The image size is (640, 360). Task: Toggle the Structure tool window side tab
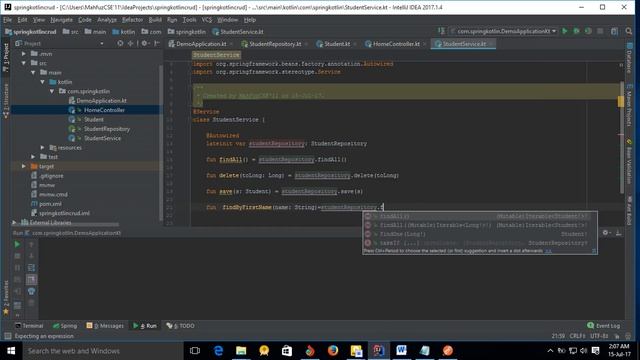6,101
